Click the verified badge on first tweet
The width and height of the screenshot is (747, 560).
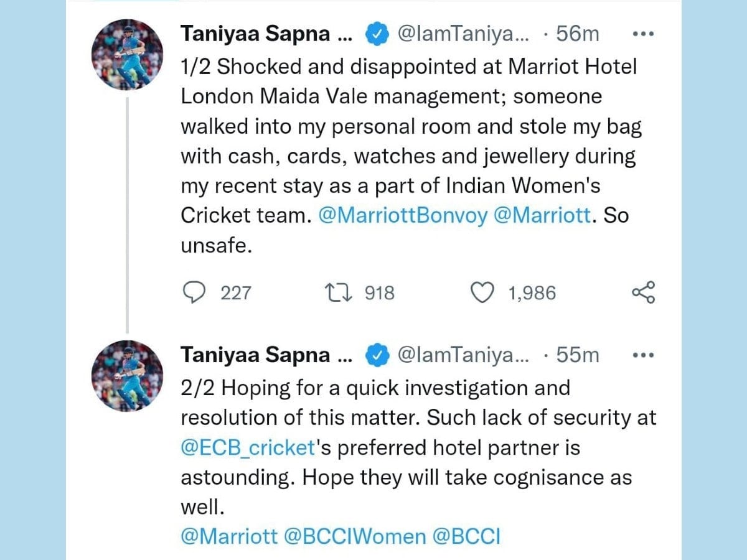(376, 34)
